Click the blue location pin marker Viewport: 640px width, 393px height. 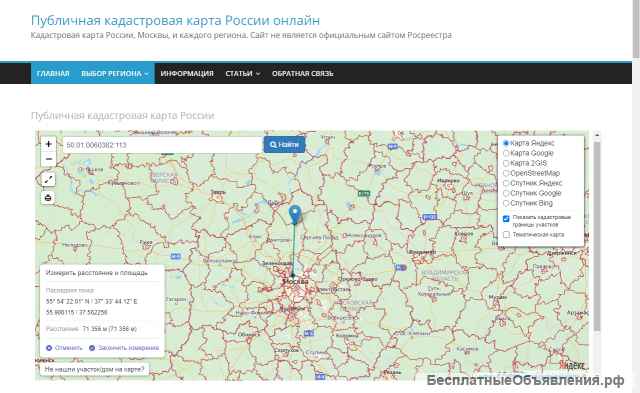point(295,215)
